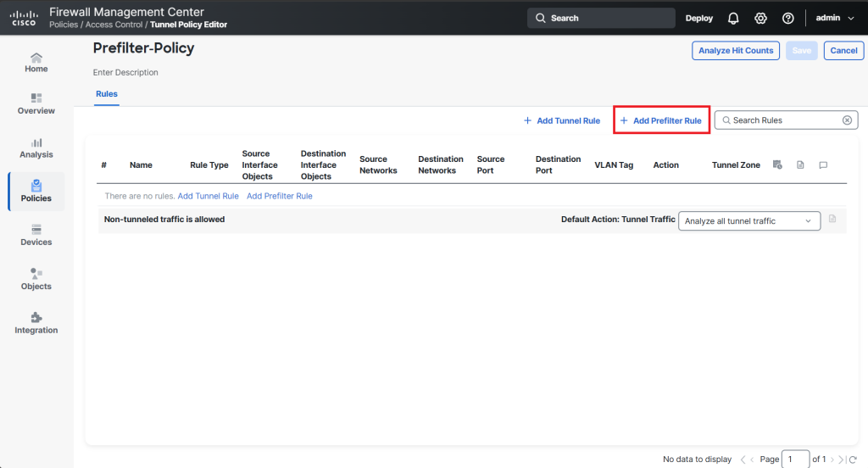Click the Source Interface Objects column header
The image size is (868, 468).
(259, 165)
